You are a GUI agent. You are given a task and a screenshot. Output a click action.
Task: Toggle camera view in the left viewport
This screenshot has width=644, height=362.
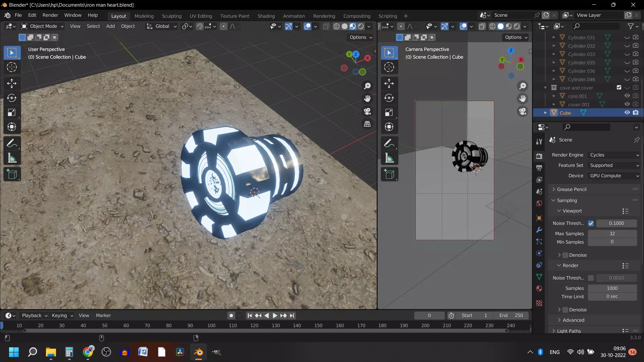368,111
